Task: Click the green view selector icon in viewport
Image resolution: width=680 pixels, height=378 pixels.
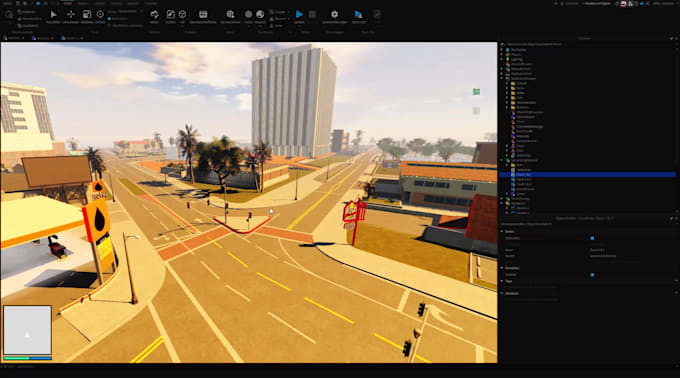Action: (x=476, y=91)
